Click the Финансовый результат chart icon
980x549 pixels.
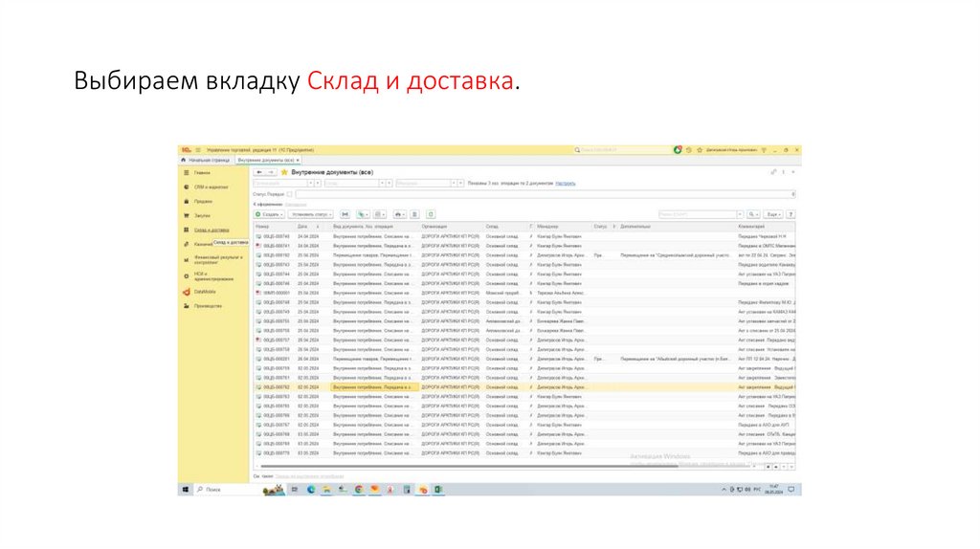pos(187,260)
